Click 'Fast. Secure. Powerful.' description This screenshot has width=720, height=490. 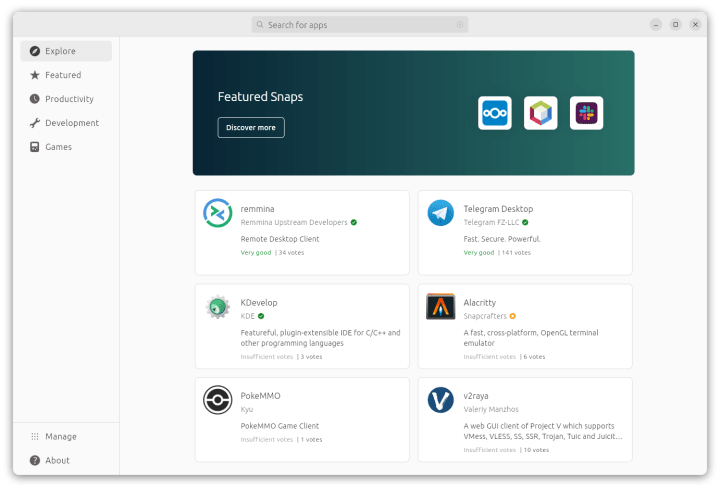pos(502,239)
